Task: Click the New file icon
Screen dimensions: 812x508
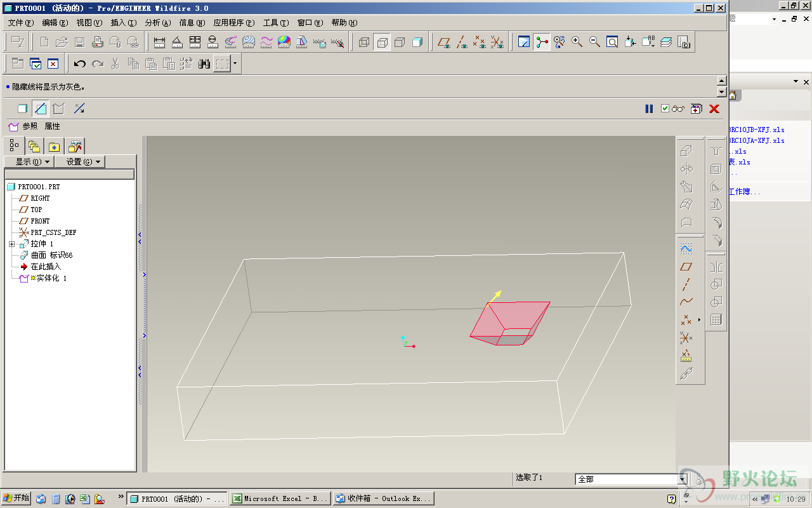Action: click(x=44, y=42)
